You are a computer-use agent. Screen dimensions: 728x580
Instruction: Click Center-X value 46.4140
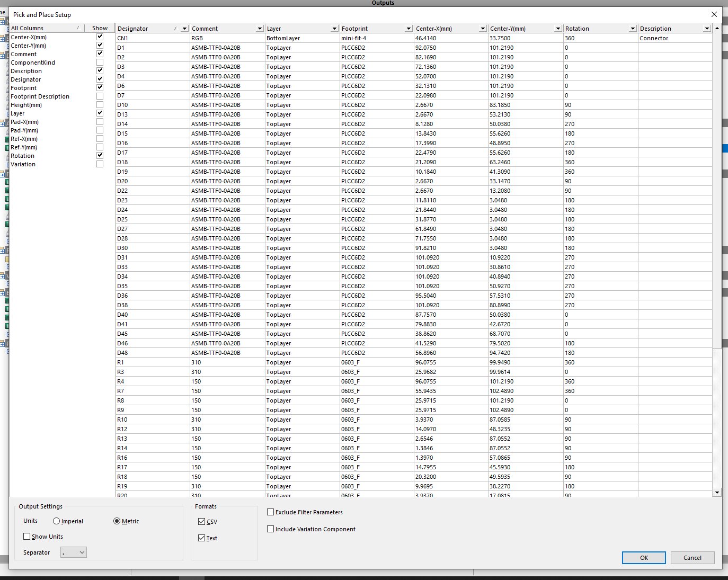point(451,38)
